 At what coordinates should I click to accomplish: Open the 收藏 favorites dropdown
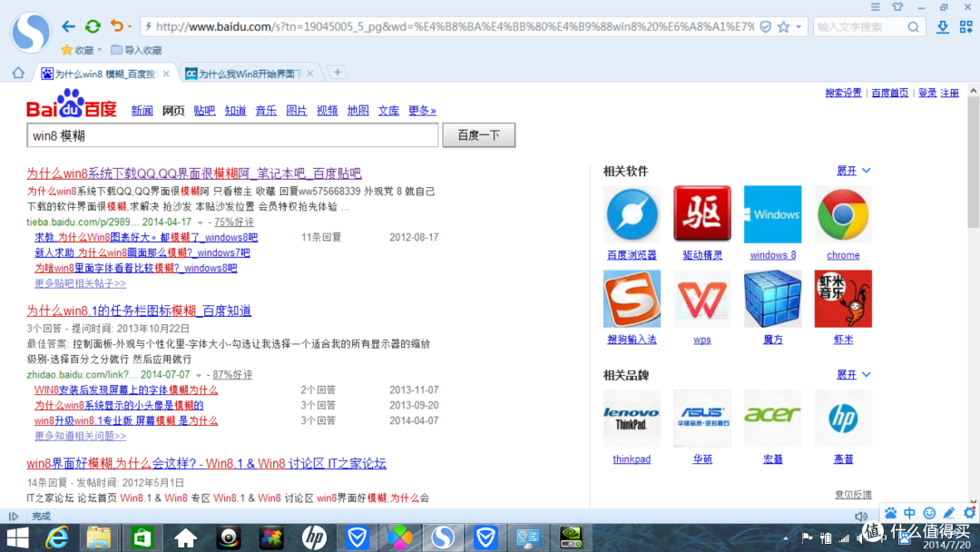(x=82, y=50)
